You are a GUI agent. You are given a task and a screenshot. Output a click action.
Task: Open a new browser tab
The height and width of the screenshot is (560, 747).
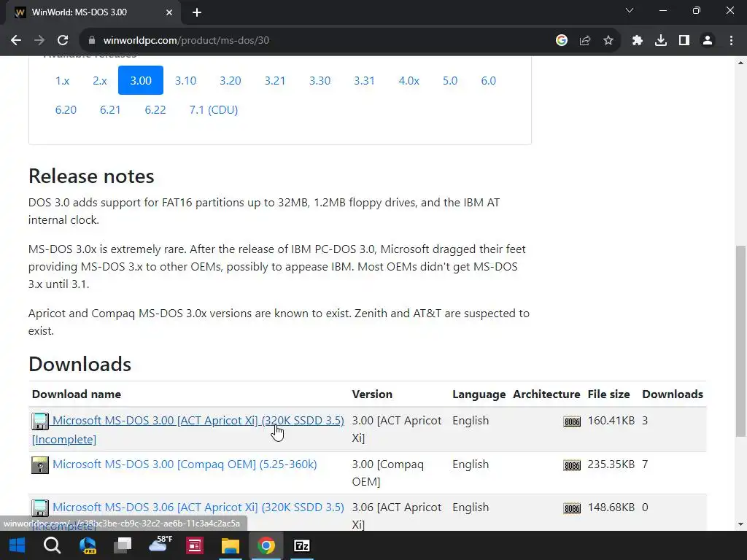tap(197, 13)
